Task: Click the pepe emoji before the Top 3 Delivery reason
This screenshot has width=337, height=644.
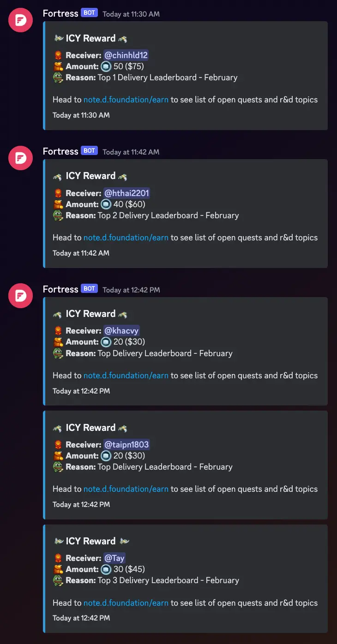Action: click(x=58, y=580)
